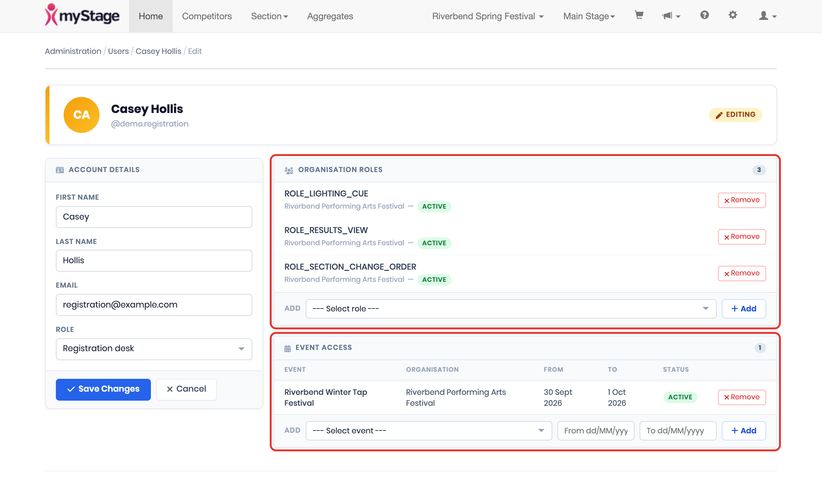The height and width of the screenshot is (504, 822).
Task: Click the Account Details card icon
Action: coord(60,170)
